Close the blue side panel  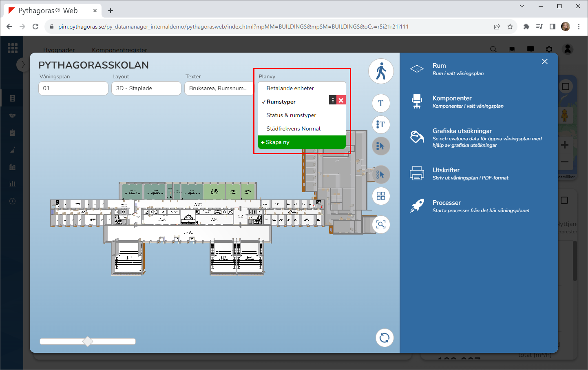[545, 62]
